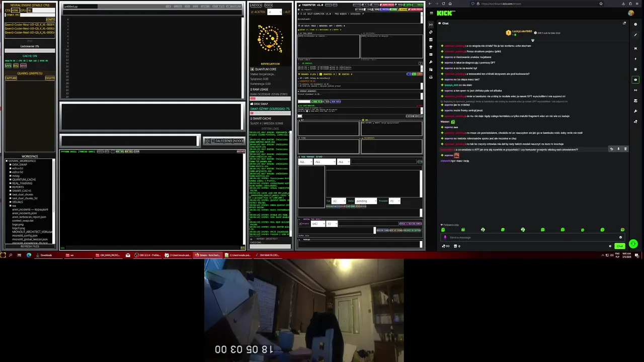Open the Kick profile avatar menu
Viewport: 644px width, 362px height.
click(x=631, y=13)
